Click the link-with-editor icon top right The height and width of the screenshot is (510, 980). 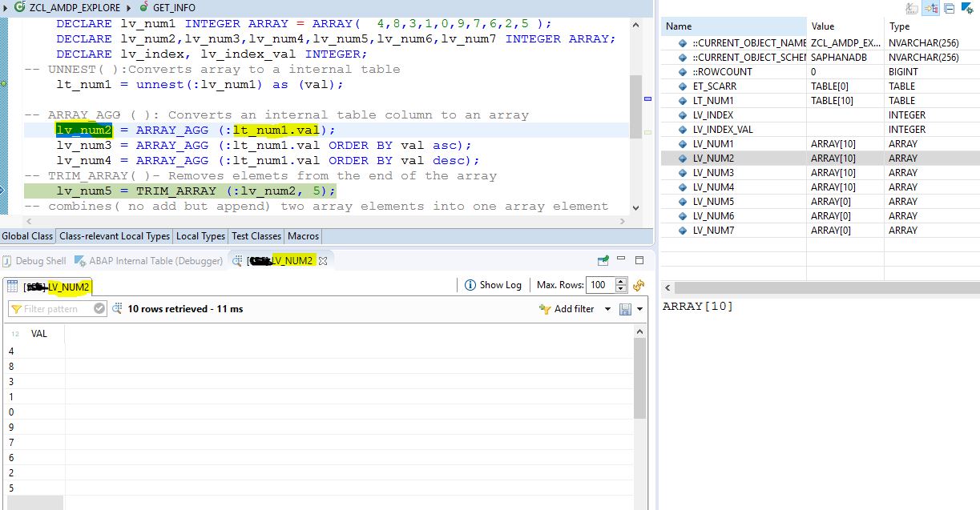[x=930, y=7]
